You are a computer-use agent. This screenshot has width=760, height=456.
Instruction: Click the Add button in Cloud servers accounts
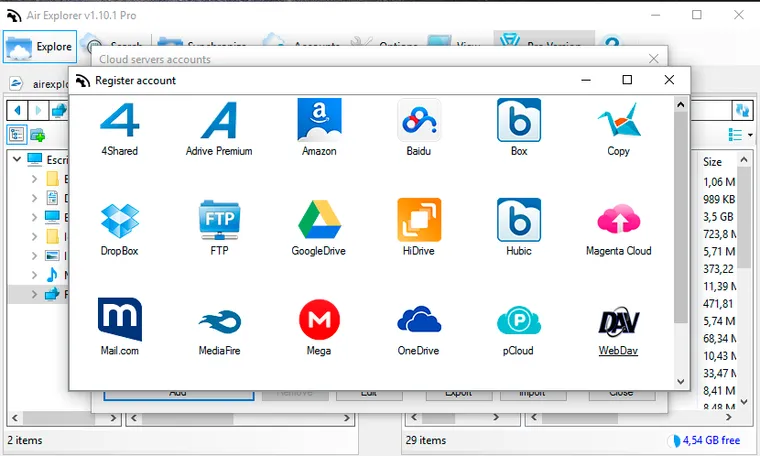(178, 395)
